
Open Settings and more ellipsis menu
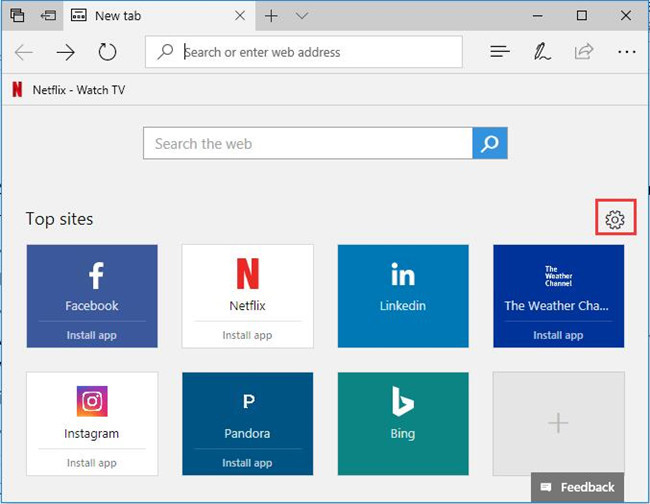tap(626, 52)
